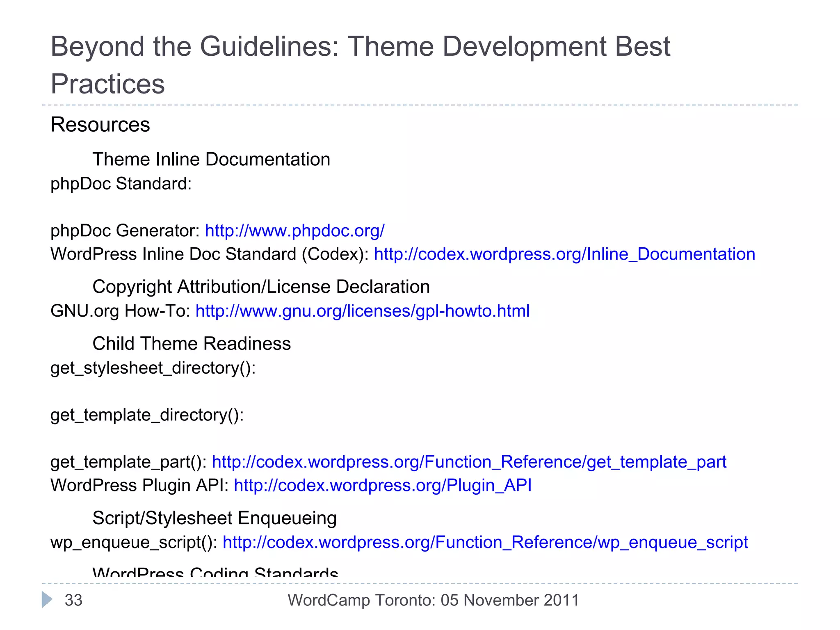Follow the gnu.org gpl-howto link
Viewport: 840px width, 630px height.
[363, 311]
